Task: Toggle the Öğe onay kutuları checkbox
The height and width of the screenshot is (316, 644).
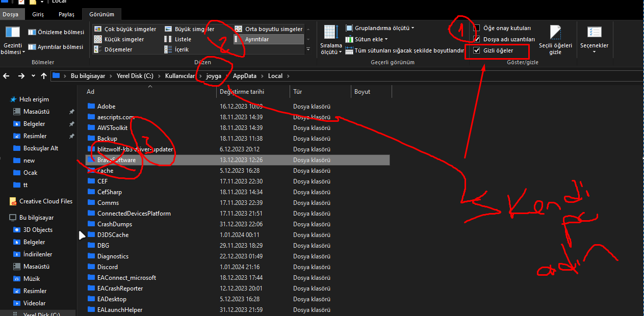Action: (x=477, y=28)
